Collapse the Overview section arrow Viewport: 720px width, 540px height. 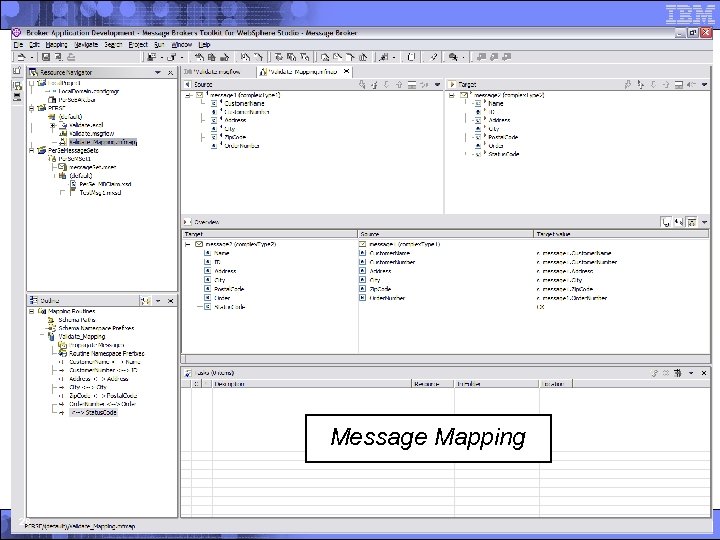pos(187,222)
